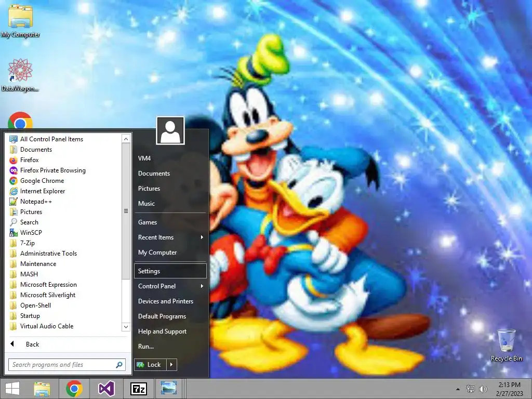Open Notepad++ icon in programs list

coord(14,202)
